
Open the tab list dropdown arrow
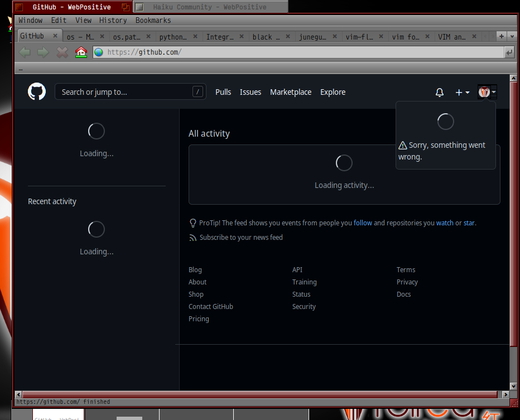512,36
